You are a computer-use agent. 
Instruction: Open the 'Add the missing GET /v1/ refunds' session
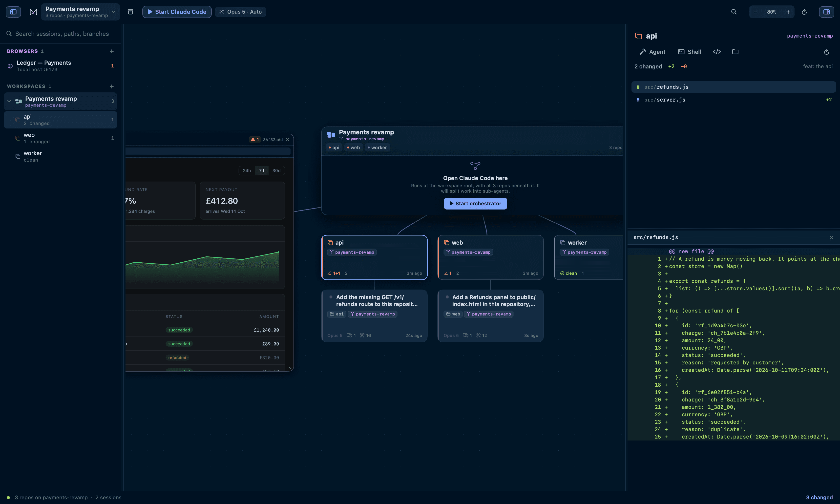click(x=374, y=315)
